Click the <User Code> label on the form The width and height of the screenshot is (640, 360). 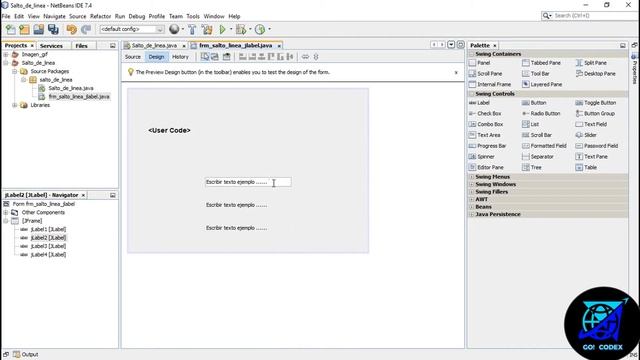click(x=169, y=131)
